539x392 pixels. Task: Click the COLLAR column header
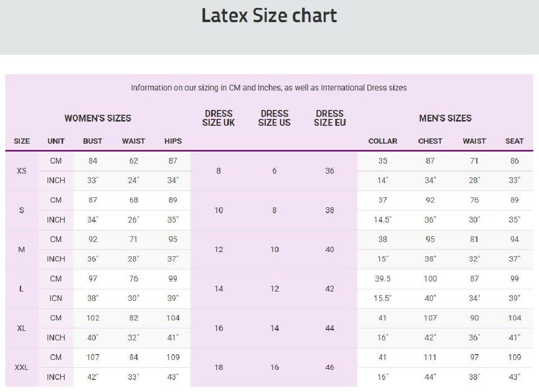[x=383, y=141]
